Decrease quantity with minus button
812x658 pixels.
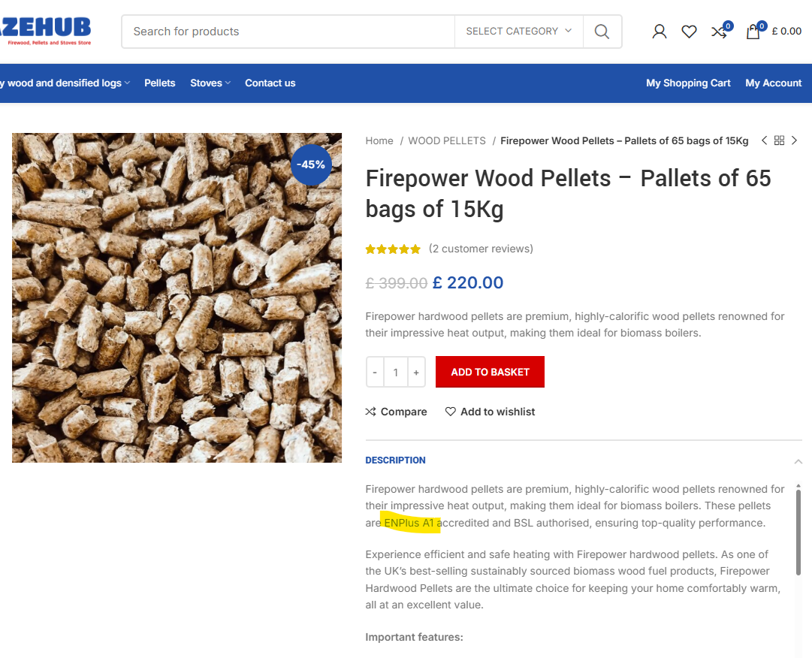(375, 373)
